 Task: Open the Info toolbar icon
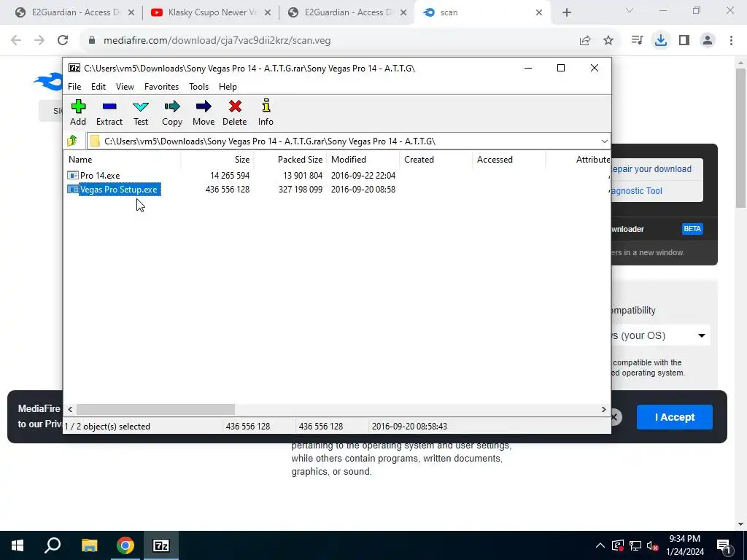[266, 112]
